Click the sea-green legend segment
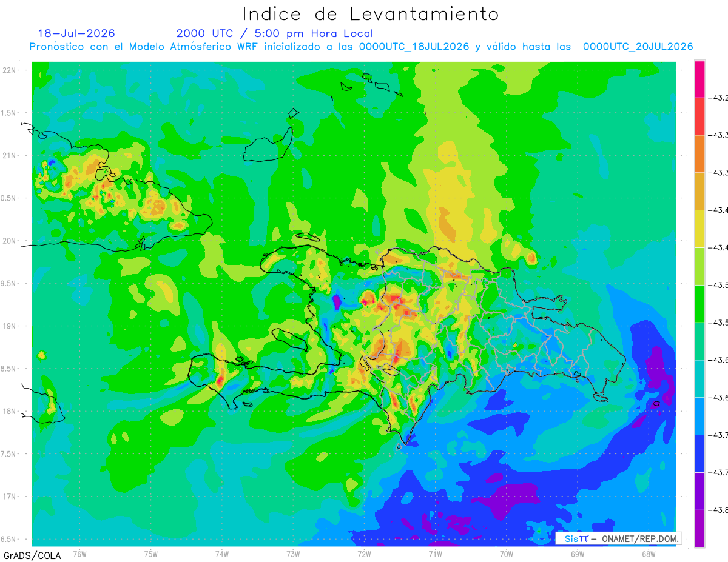Image resolution: width=728 pixels, height=562 pixels. click(699, 341)
